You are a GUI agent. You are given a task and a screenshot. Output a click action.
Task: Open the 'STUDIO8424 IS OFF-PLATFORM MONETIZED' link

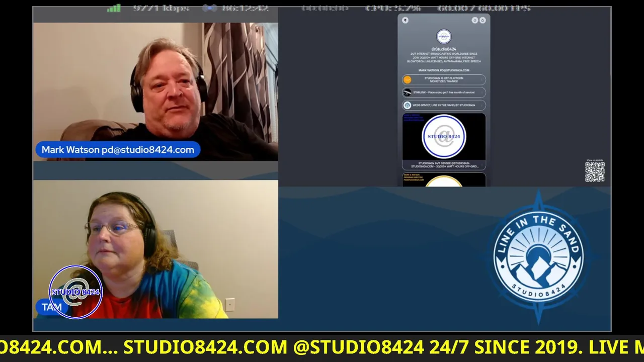pos(444,79)
